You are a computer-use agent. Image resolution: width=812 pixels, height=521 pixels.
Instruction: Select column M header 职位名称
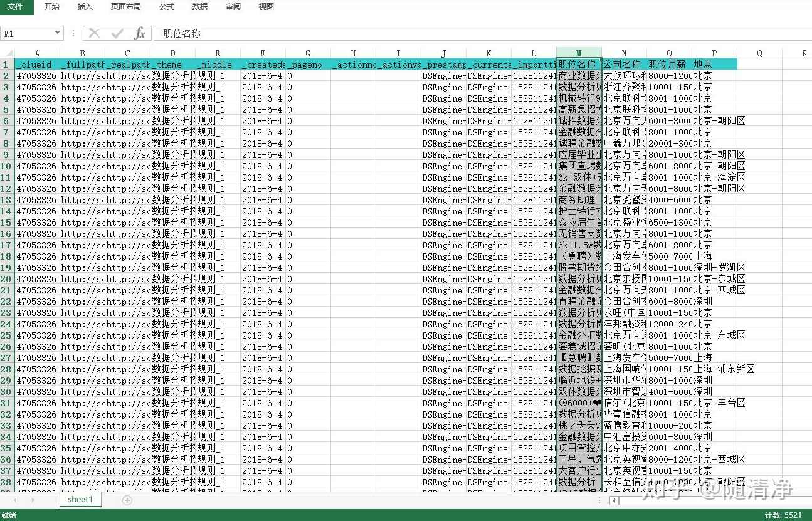(579, 53)
